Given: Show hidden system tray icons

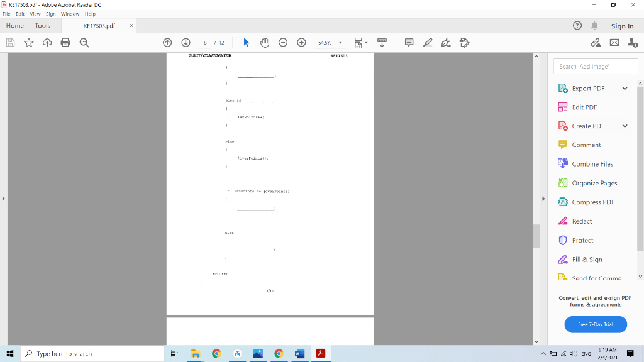Looking at the screenshot, I should (x=543, y=353).
